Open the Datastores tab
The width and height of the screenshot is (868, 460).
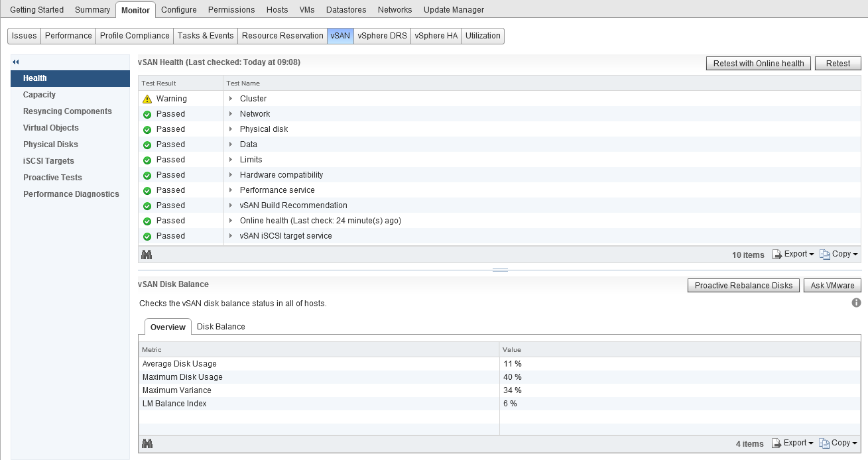346,10
